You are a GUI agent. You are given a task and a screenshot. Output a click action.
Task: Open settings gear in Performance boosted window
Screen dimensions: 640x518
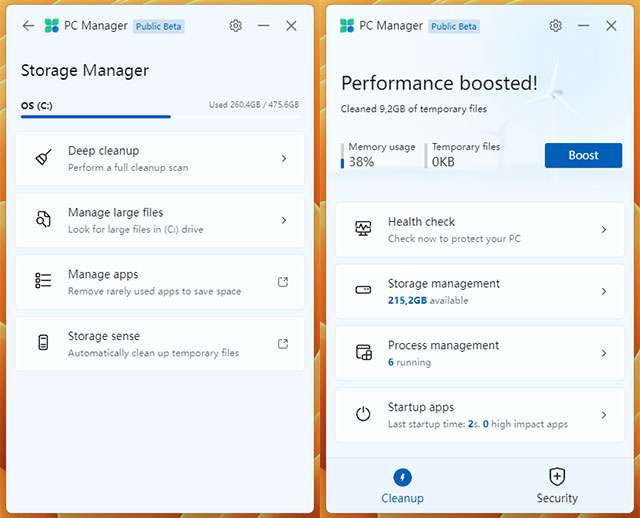(556, 26)
